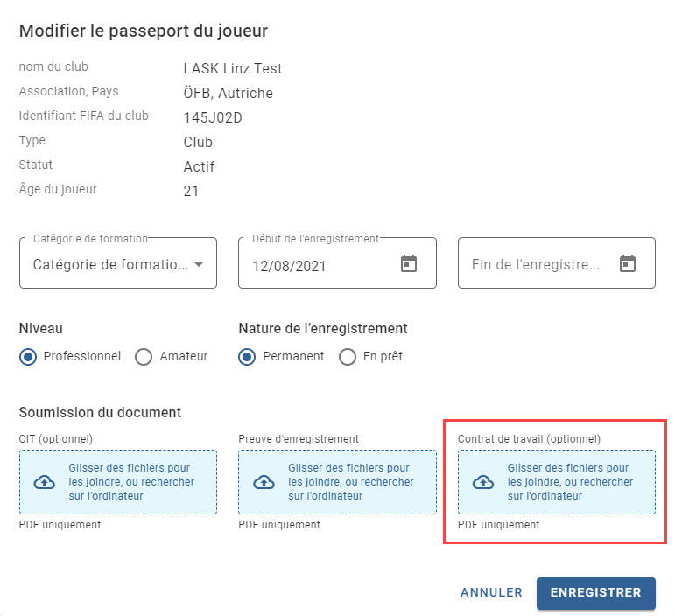Click the CIT upload cloud icon

(x=45, y=482)
